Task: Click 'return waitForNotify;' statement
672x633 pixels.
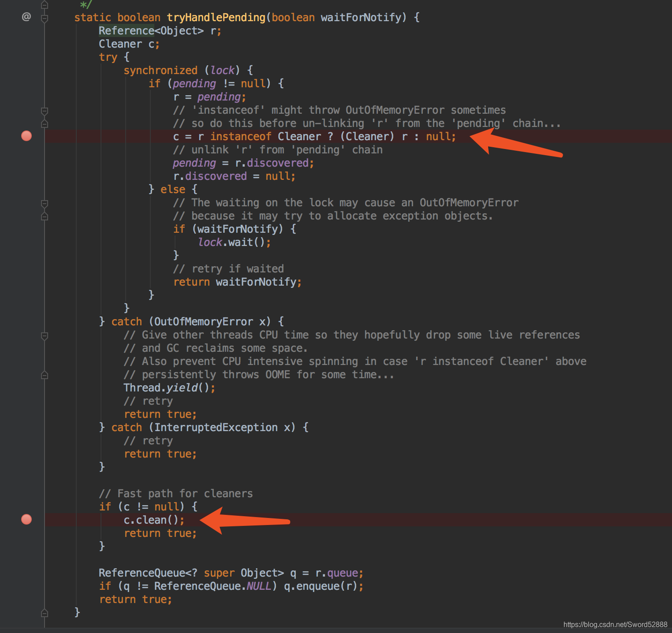Action: [237, 282]
